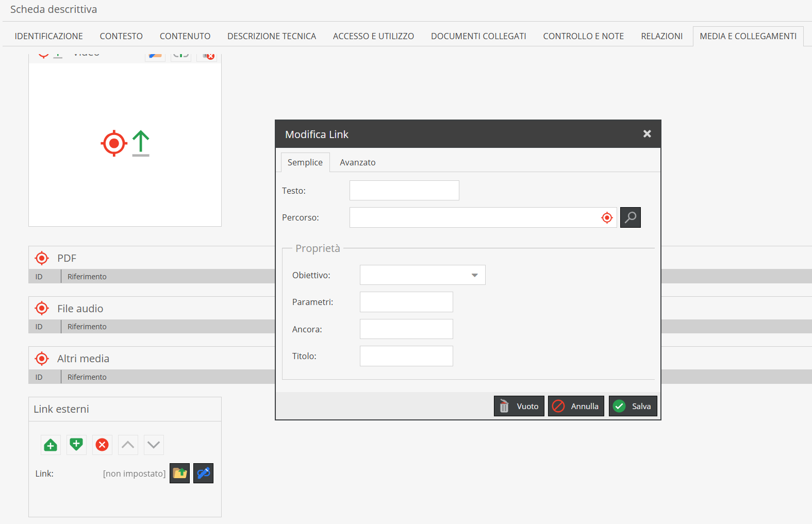
Task: Move link entry up with chevron arrow
Action: coord(128,445)
